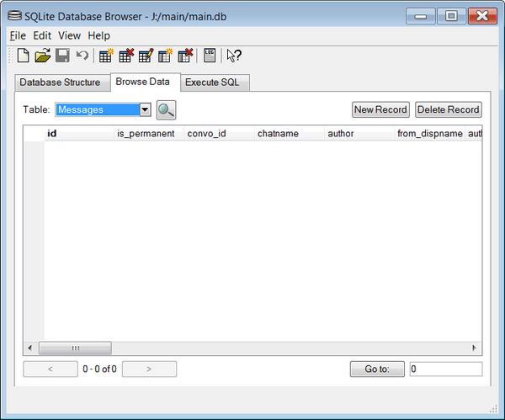Open a database with the folder icon
The image size is (505, 420).
[x=43, y=56]
